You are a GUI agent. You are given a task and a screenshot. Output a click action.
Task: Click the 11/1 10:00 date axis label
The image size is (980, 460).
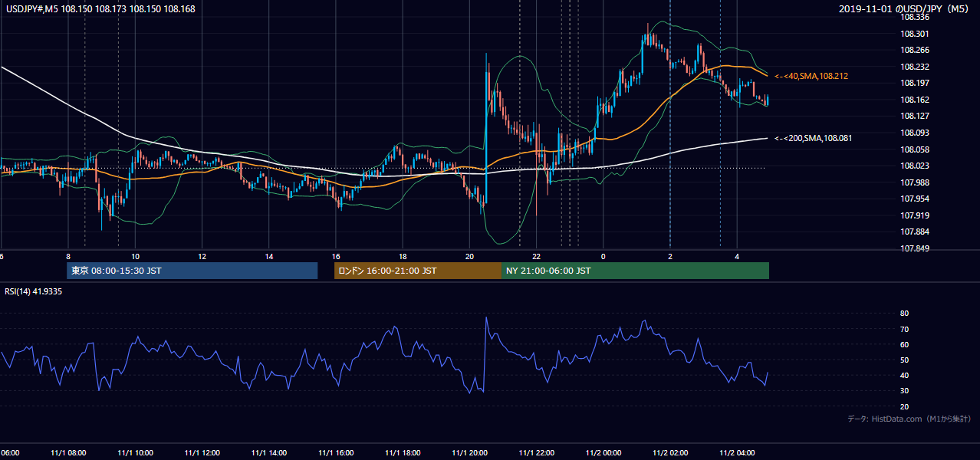click(x=134, y=453)
